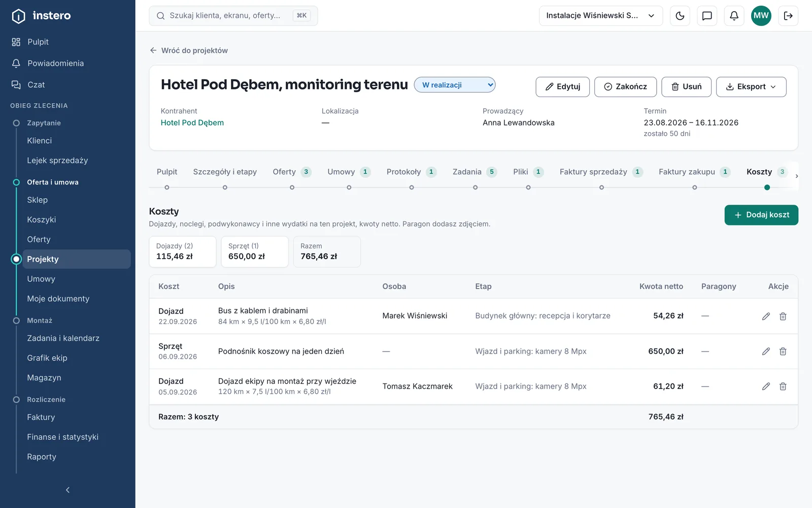Screen dimensions: 812x508
Task: Delete the Dojazd ekipy na montaż cost
Action: (783, 386)
